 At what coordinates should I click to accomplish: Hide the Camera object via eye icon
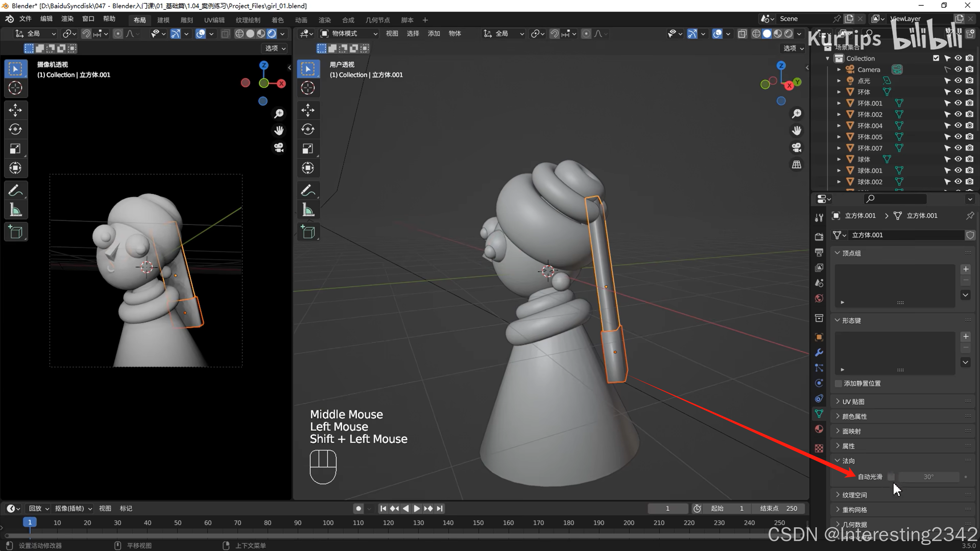click(x=958, y=70)
